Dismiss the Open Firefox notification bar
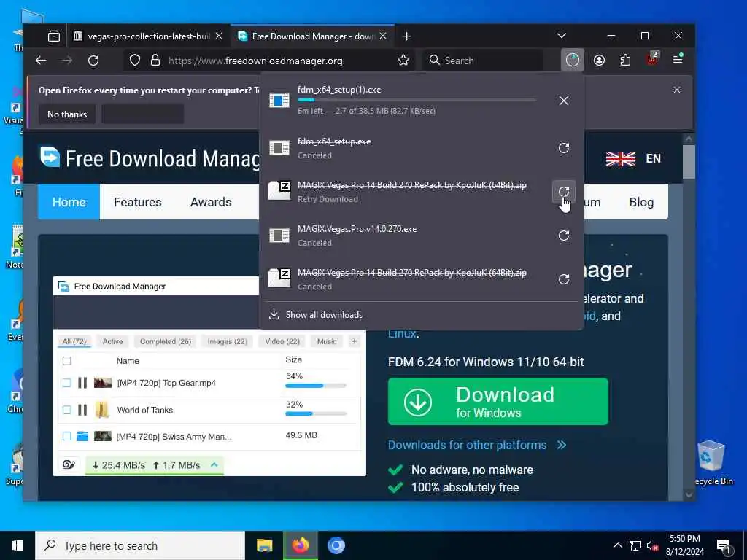The width and height of the screenshot is (747, 560). click(x=676, y=90)
